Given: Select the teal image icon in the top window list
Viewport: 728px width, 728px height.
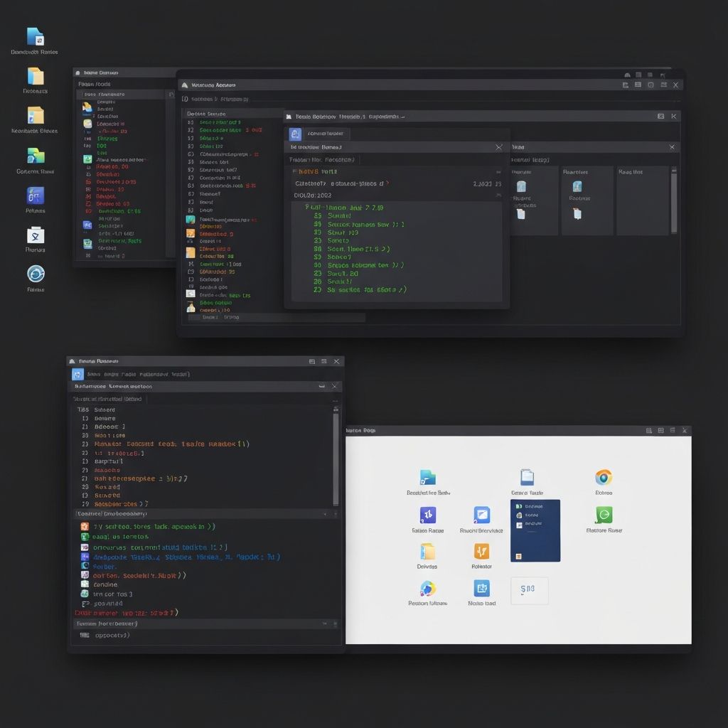Looking at the screenshot, I should pyautogui.click(x=191, y=220).
